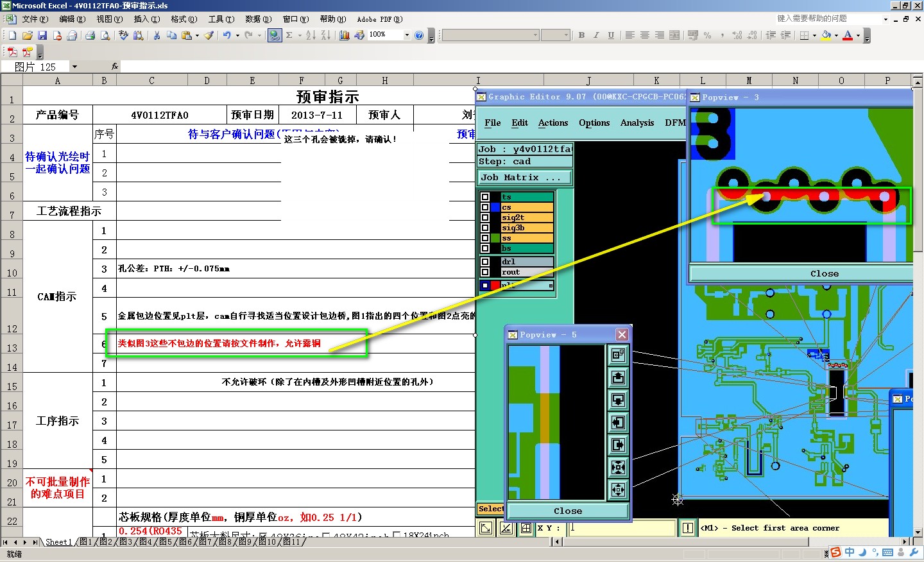Sort descending with the Z-A icon
Screen dimensions: 924x562
coord(325,35)
